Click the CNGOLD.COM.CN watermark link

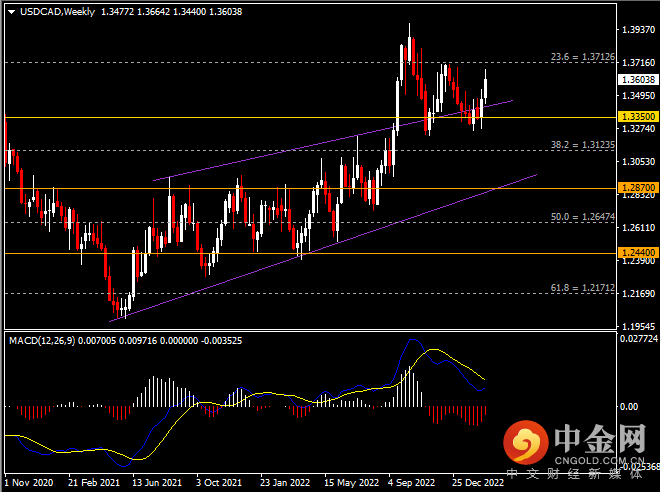pos(599,457)
